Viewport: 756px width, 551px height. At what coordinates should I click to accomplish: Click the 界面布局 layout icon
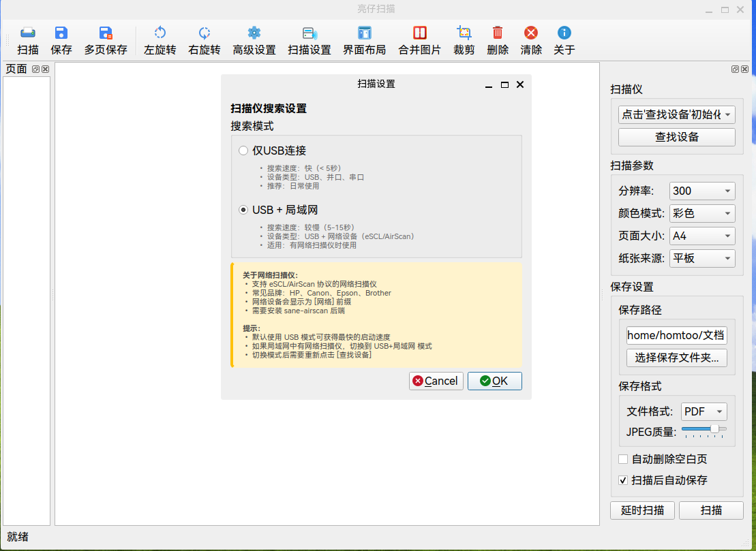365,33
